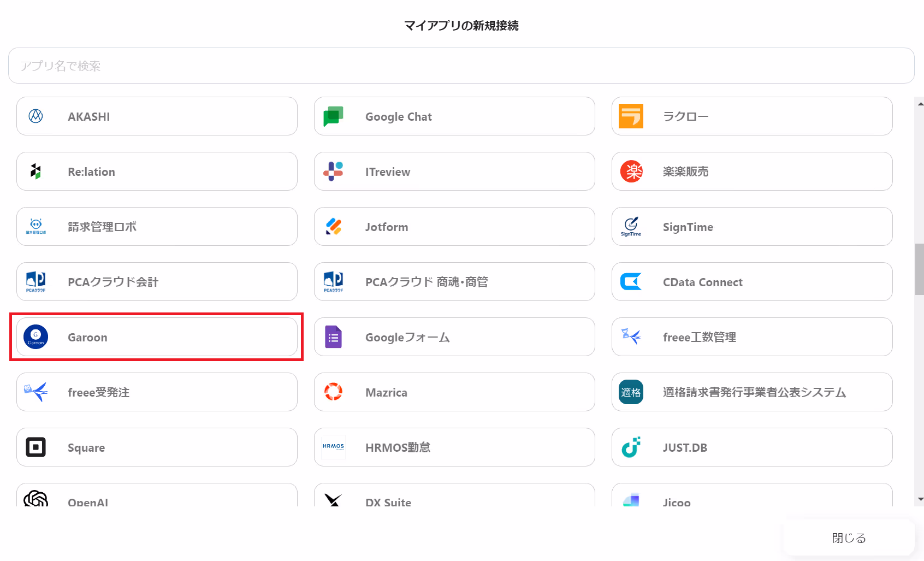Choose the HRMOS勤怠 label

click(398, 447)
